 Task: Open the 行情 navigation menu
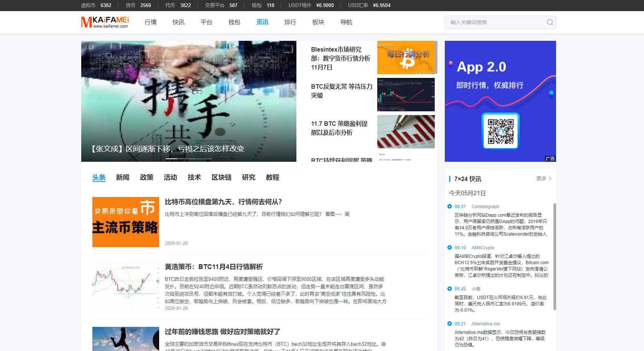point(150,22)
